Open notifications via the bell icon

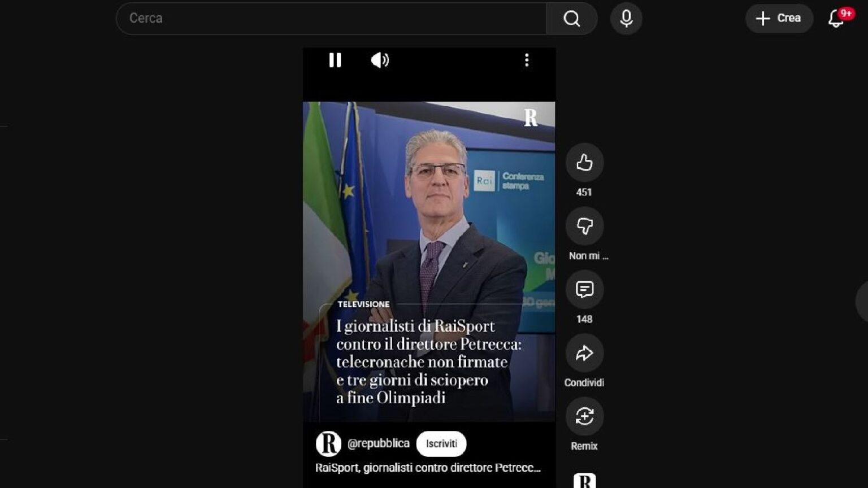coord(835,19)
